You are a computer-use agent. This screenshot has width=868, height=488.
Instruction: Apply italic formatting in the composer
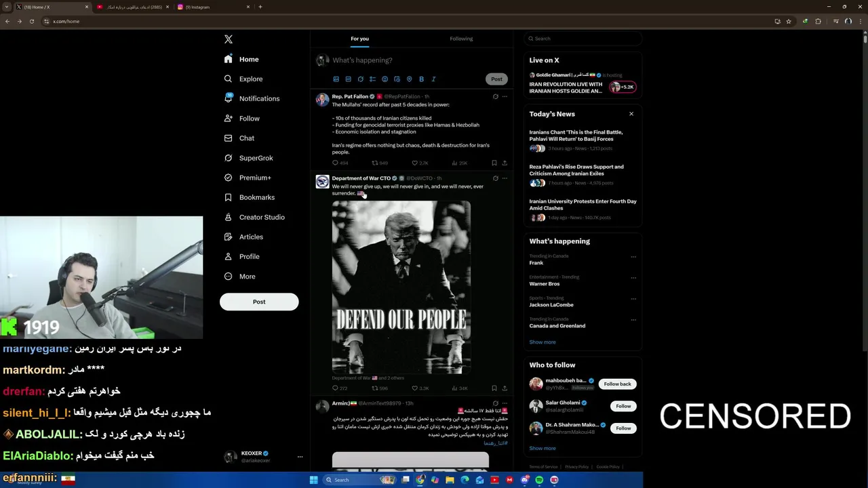(433, 79)
